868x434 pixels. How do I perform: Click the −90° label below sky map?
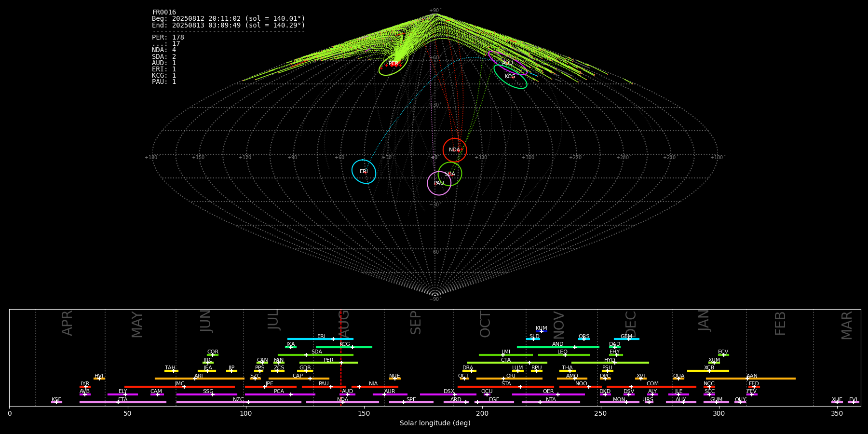point(435,299)
